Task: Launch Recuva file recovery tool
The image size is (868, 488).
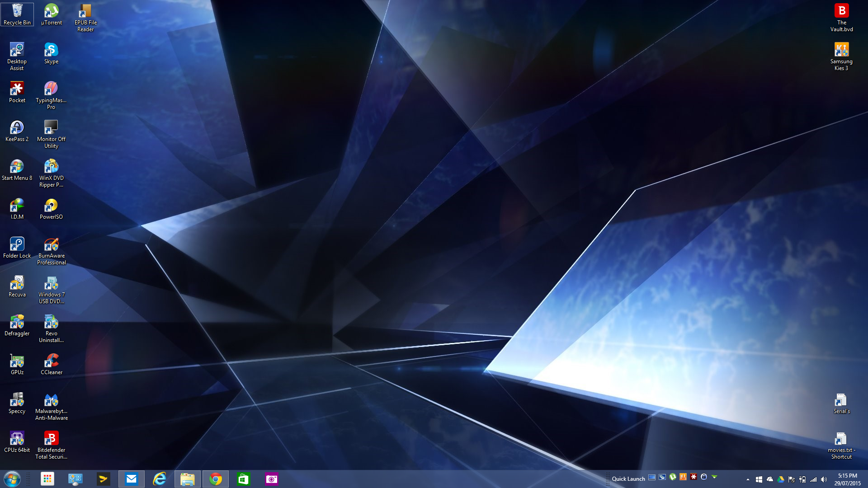Action: pyautogui.click(x=16, y=285)
